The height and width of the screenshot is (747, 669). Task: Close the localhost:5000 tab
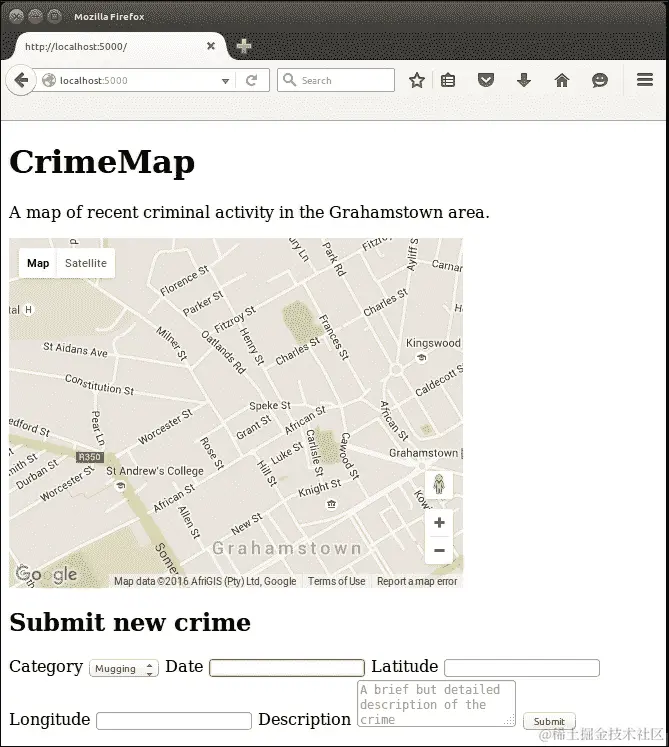click(x=211, y=46)
